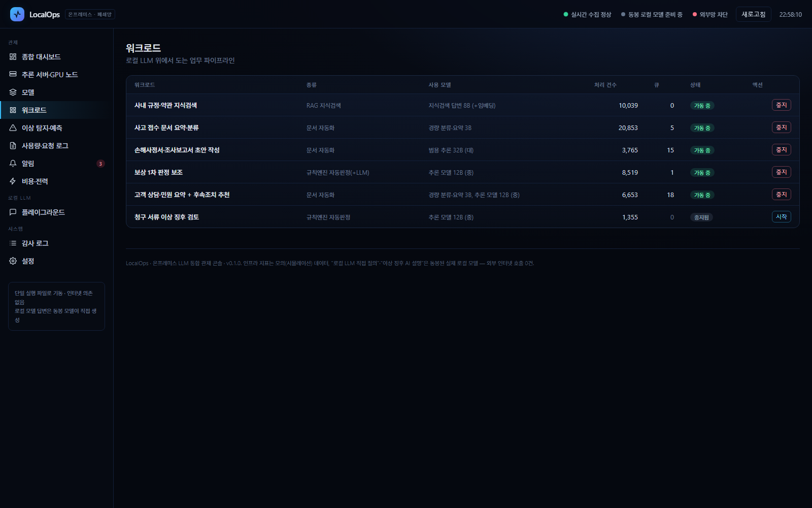The width and height of the screenshot is (812, 508).
Task: Click the LocalOps pulse logo icon
Action: [x=17, y=14]
